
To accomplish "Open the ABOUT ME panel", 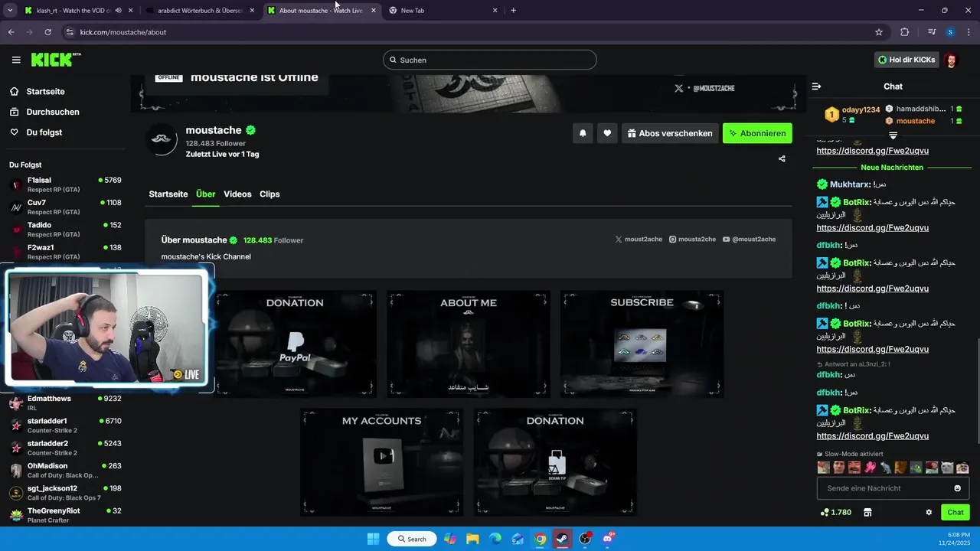I will pyautogui.click(x=469, y=344).
